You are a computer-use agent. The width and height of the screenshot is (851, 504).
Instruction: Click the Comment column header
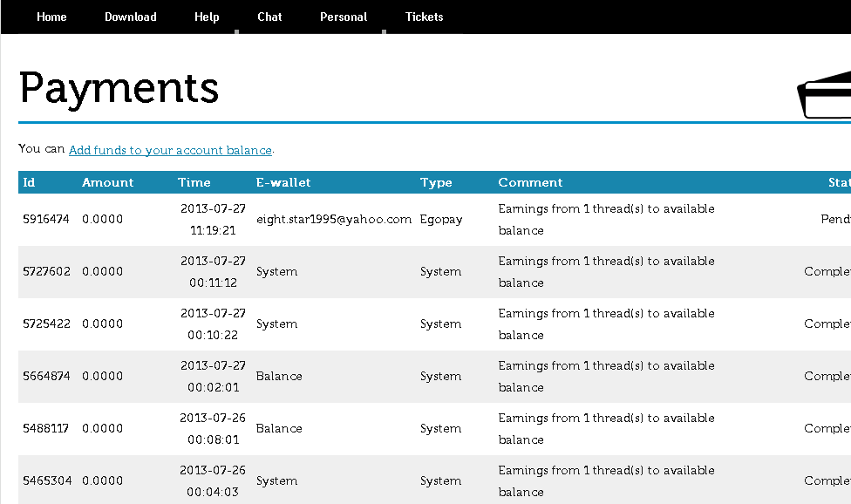[x=530, y=182]
